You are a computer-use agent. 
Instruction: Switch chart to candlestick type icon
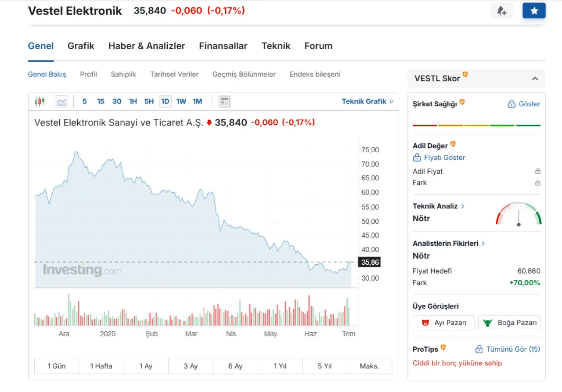tap(40, 101)
